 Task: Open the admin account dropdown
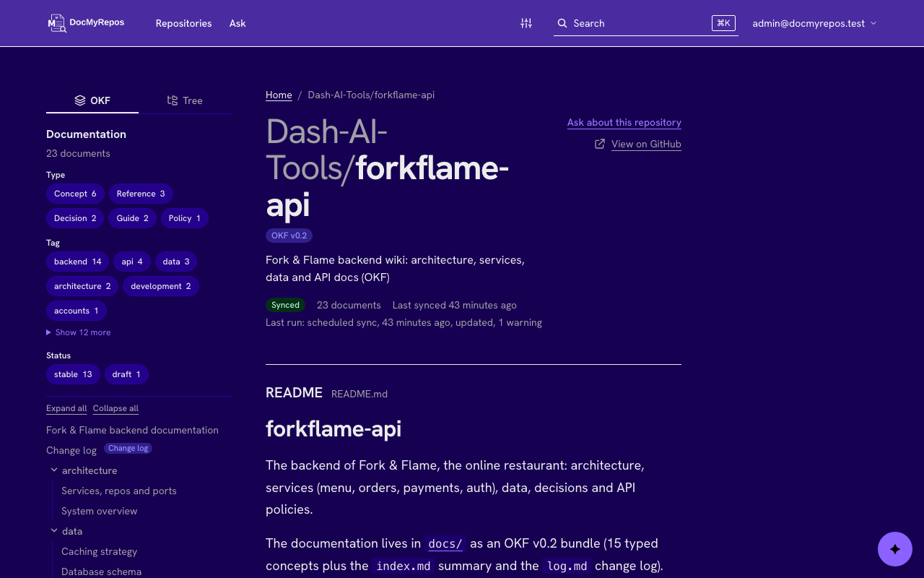814,23
